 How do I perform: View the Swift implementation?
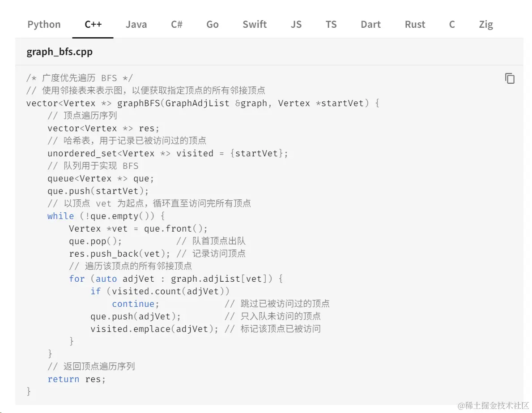coord(254,25)
